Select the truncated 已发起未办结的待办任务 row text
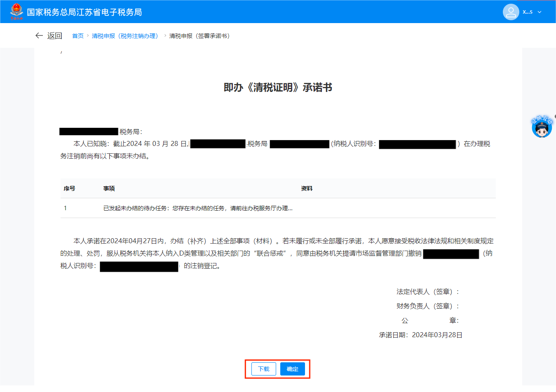This screenshot has height=392, width=556. (x=198, y=208)
